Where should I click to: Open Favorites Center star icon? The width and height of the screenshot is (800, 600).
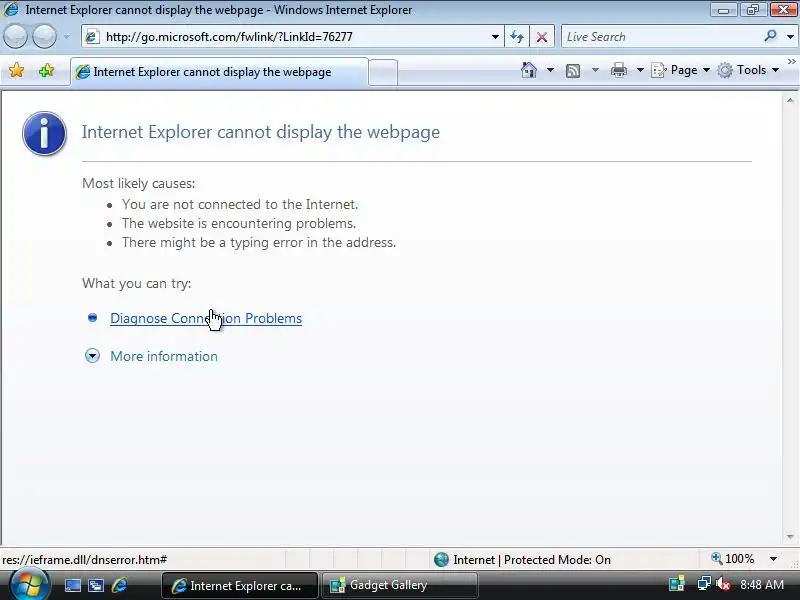point(16,70)
